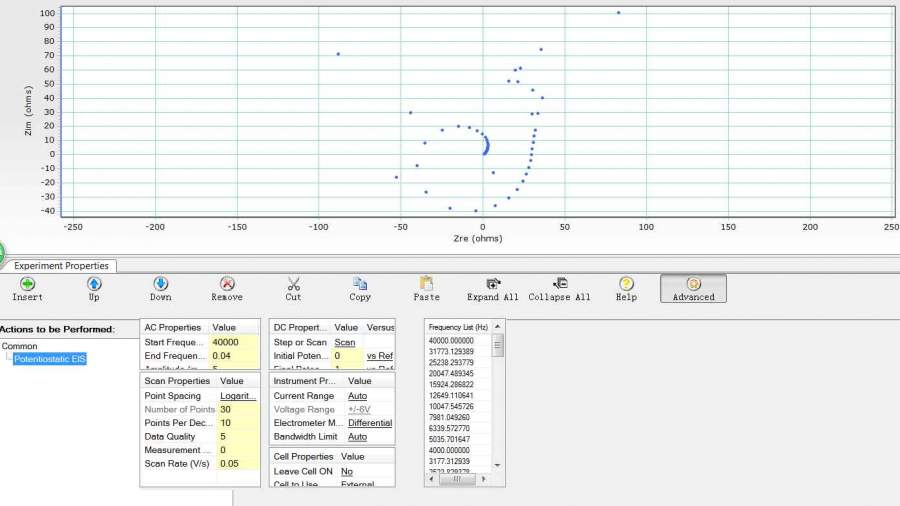This screenshot has height=506, width=900.
Task: Click the Frequency List vertical scrollbar thumb
Action: click(498, 345)
